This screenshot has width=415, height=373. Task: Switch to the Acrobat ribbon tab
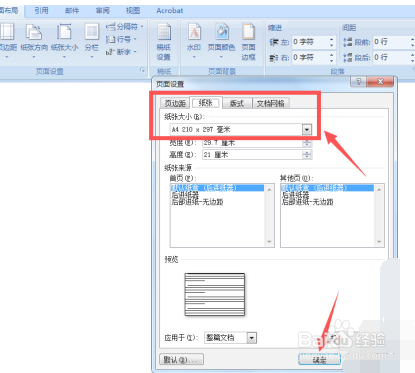point(170,11)
